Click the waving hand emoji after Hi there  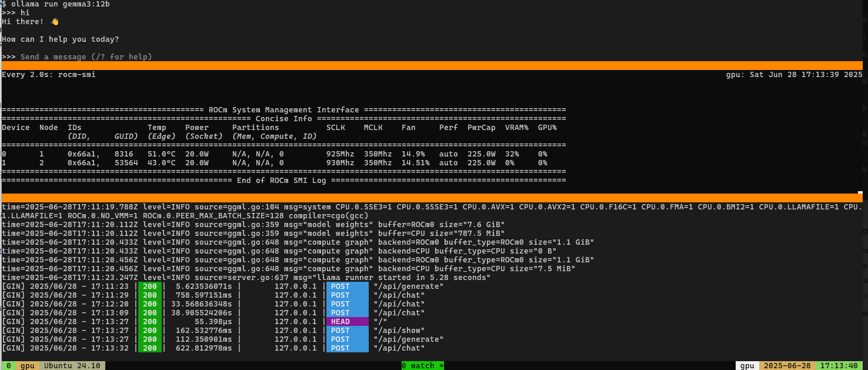[55, 22]
